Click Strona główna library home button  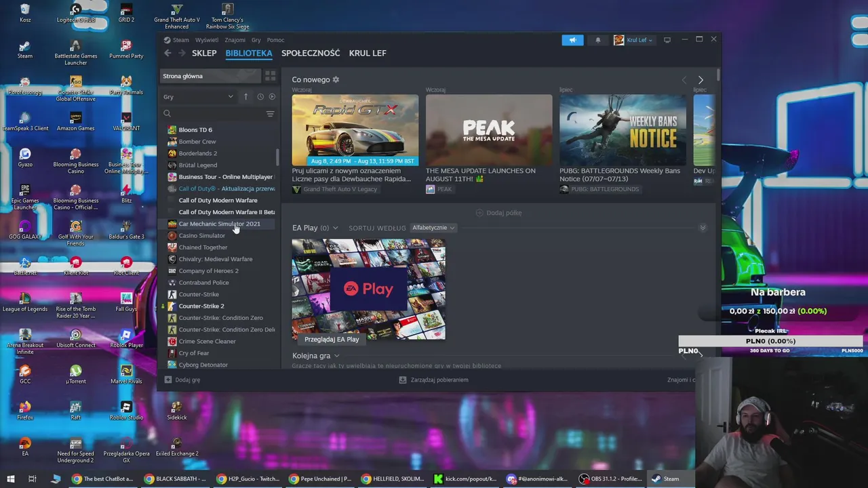pos(210,76)
